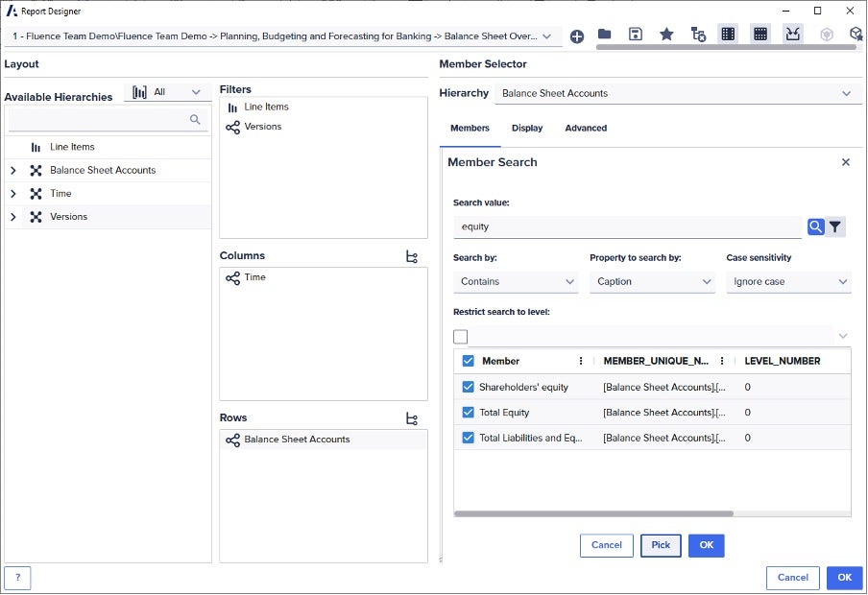Screen dimensions: 868x595
Task: Click the hierarchy icon next to Columns
Action: [412, 256]
